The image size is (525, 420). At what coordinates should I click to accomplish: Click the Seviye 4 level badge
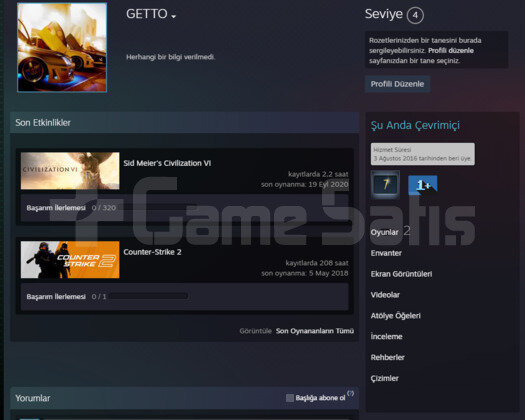tap(415, 15)
